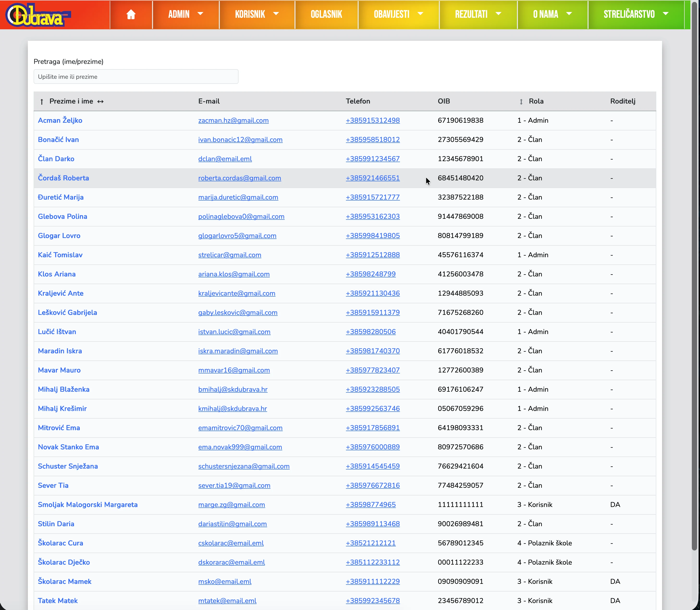Click the home icon in navbar

(131, 14)
